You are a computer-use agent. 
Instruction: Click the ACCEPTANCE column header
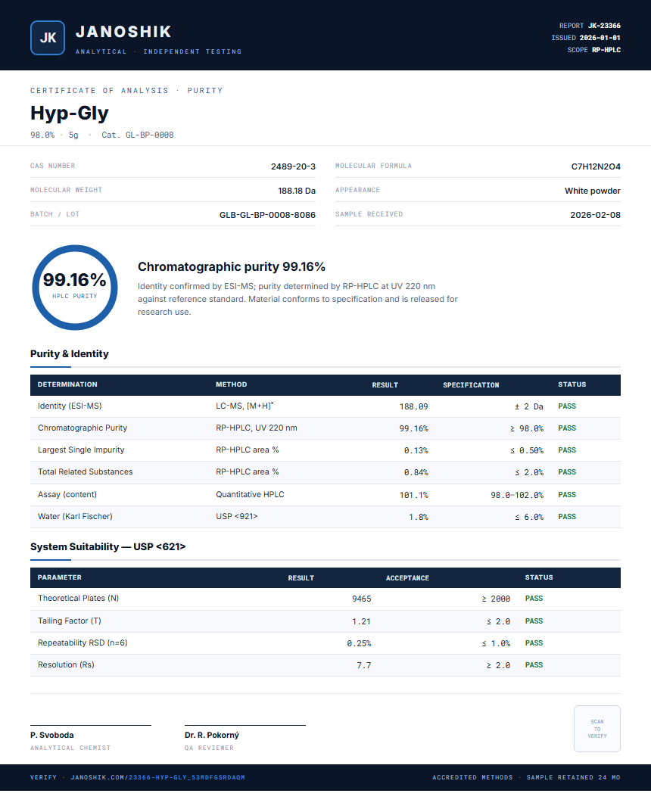[407, 578]
